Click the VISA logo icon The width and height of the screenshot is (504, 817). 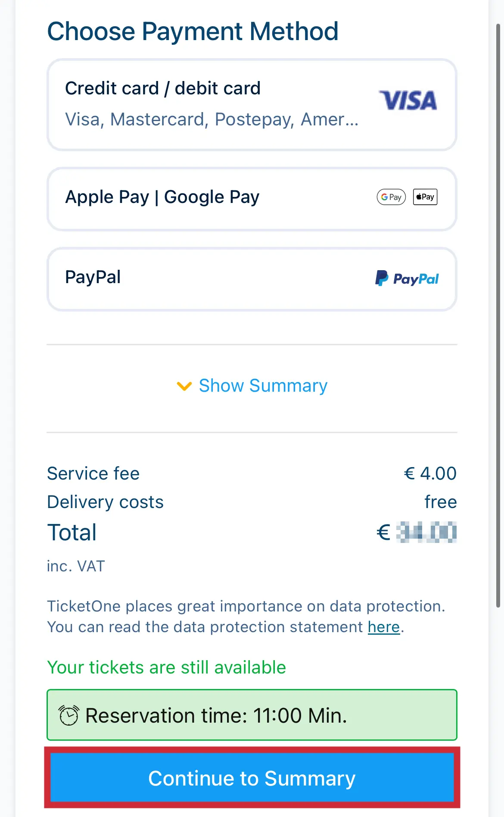tap(408, 100)
